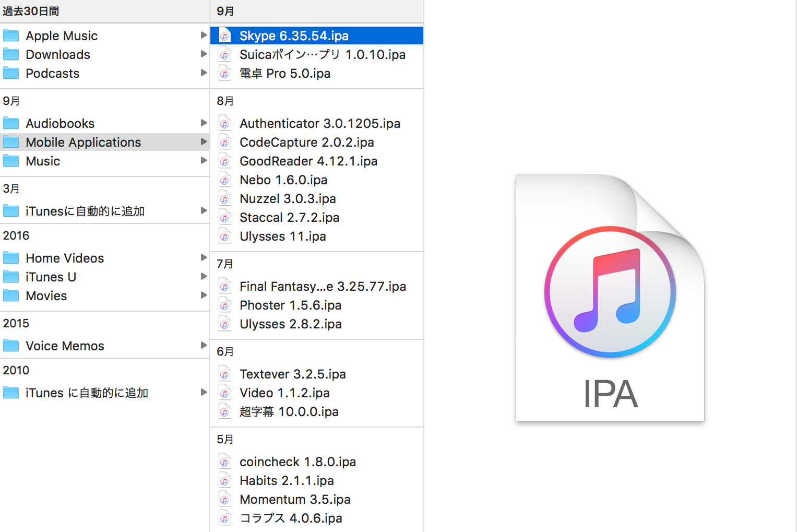Viewport: 797px width, 532px height.
Task: Click the Audiobooks folder icon
Action: pyautogui.click(x=11, y=123)
